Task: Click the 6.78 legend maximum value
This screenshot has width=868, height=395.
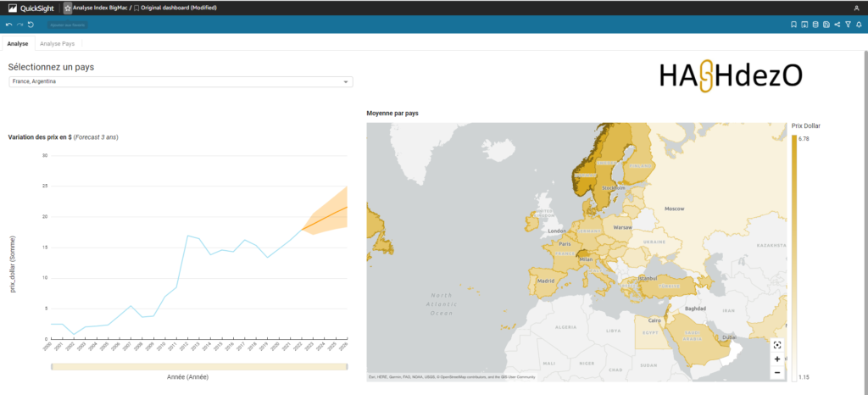Action: click(804, 139)
